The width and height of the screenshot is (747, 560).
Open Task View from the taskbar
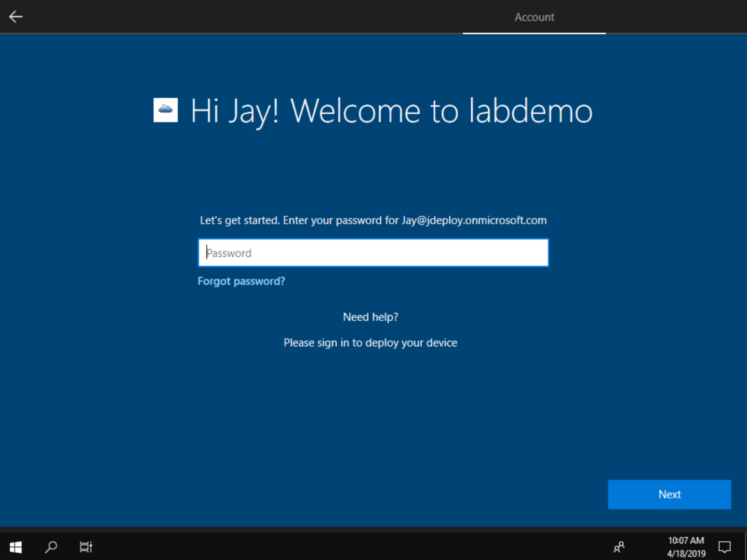(x=85, y=546)
